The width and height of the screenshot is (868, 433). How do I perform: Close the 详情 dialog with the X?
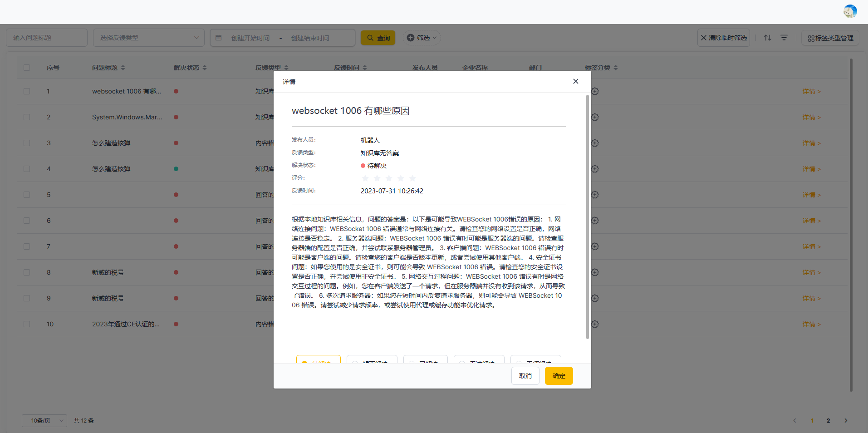click(x=575, y=81)
